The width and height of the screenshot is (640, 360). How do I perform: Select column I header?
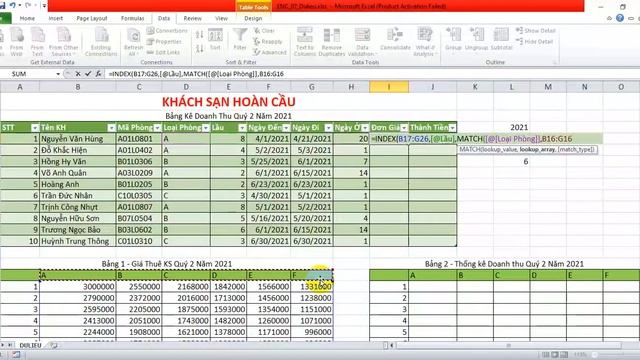[x=389, y=87]
